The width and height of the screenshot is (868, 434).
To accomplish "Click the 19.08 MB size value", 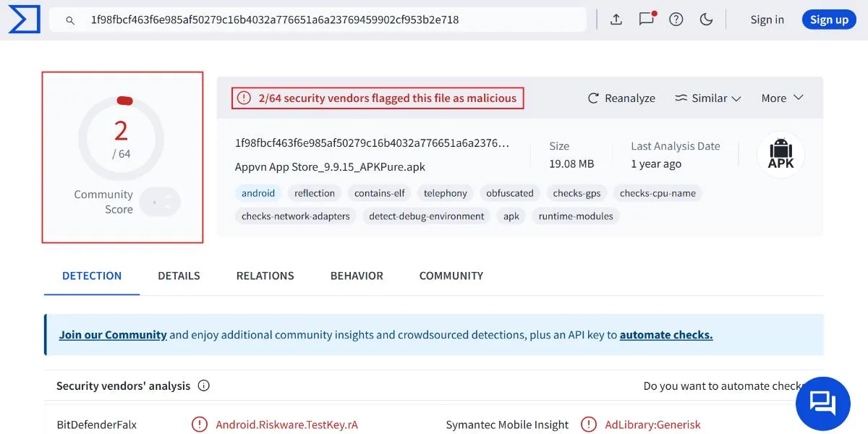I will tap(571, 164).
